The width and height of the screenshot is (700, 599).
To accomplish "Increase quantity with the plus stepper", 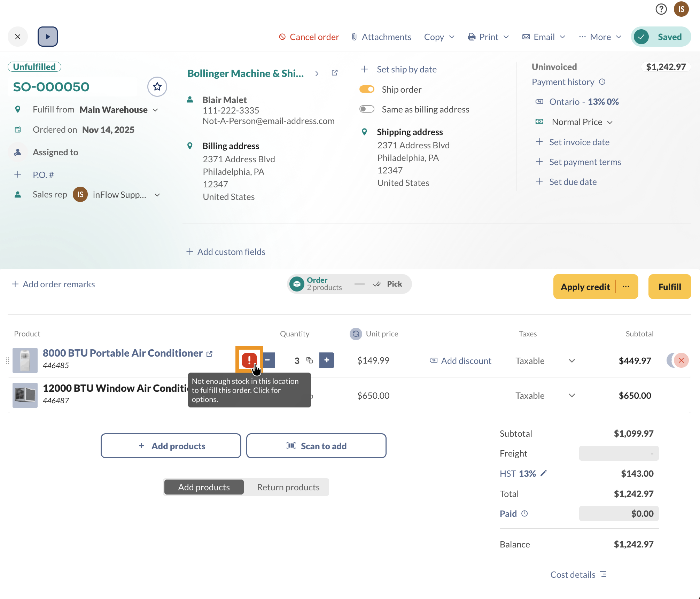I will [327, 360].
